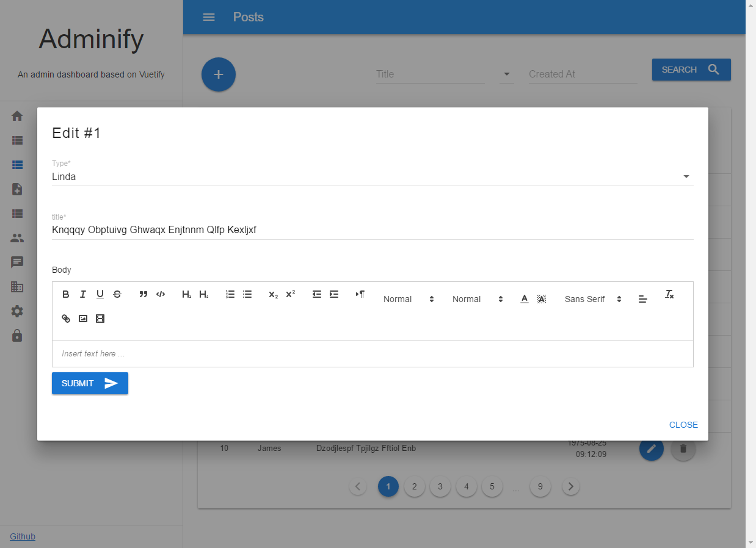Close the Edit #1 dialog
Viewport: 756px width, 548px height.
[683, 425]
